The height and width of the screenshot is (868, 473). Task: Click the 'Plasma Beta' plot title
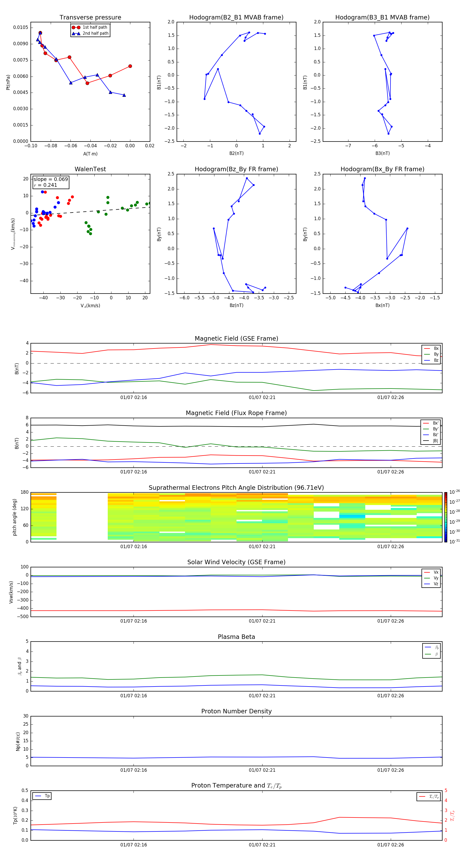point(236,637)
